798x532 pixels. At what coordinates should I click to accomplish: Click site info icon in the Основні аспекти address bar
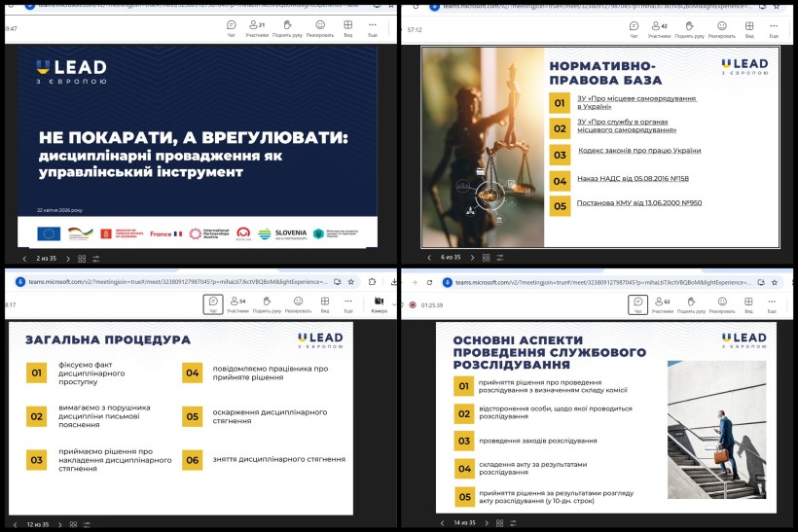[x=448, y=282]
